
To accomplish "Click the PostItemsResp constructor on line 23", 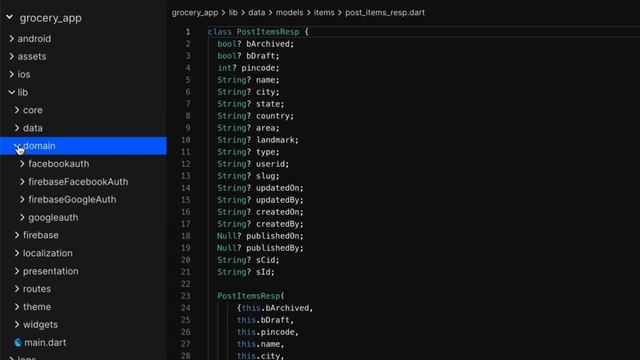I will pos(249,296).
